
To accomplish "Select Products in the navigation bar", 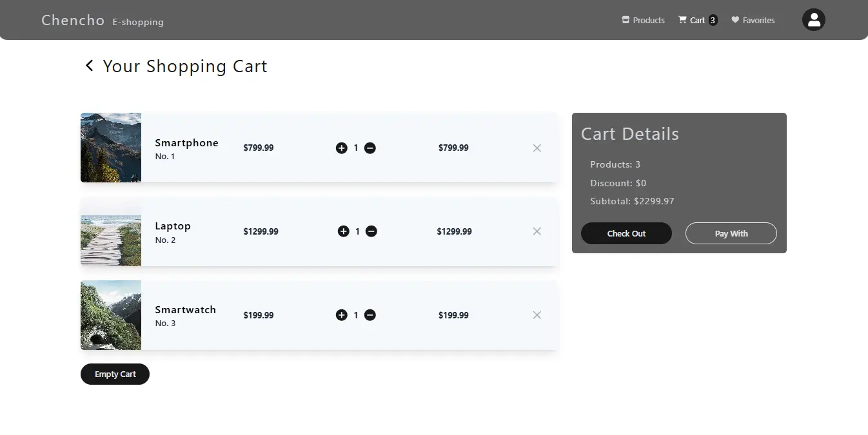I will (x=648, y=20).
